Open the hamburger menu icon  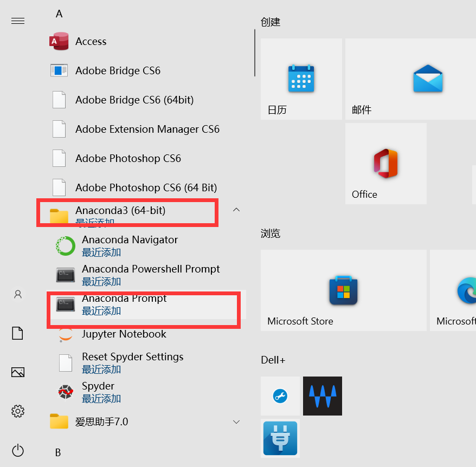point(18,21)
